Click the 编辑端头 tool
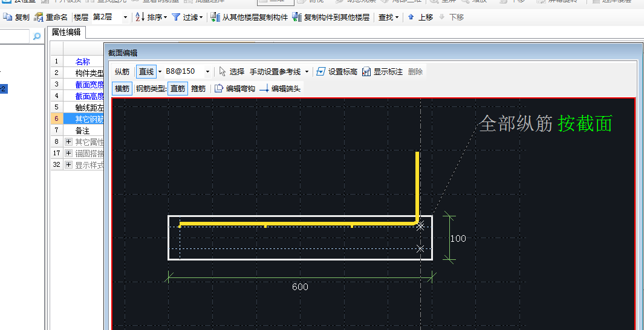The width and height of the screenshot is (644, 330). coord(280,89)
